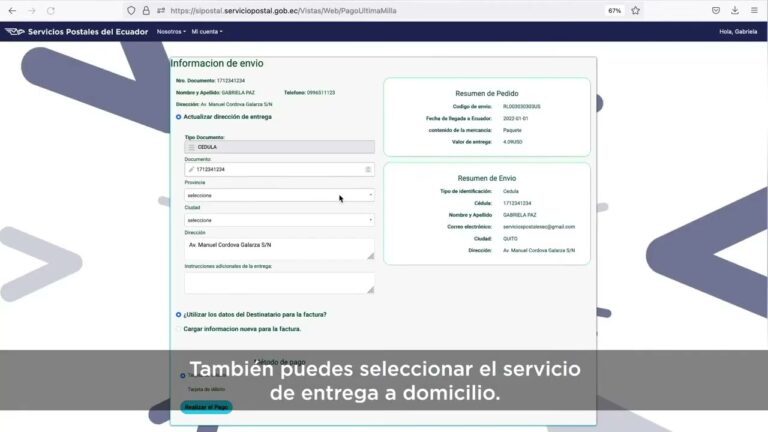Open the Provincia dropdown
This screenshot has width=768, height=432.
tap(279, 195)
